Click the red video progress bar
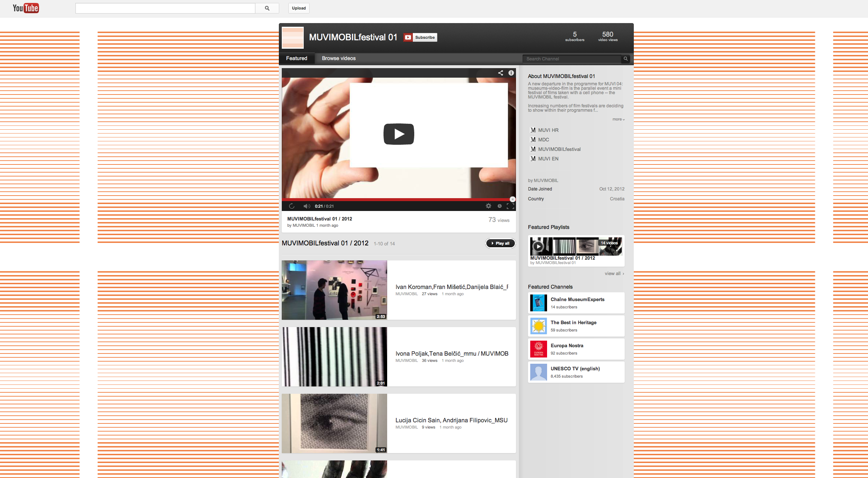The image size is (868, 478). click(399, 200)
